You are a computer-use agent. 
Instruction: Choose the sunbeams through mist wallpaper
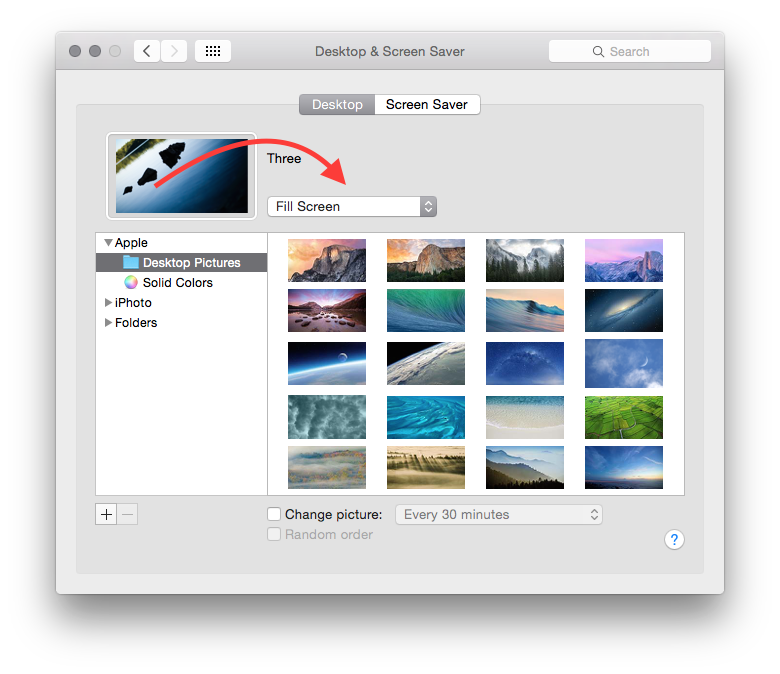[x=426, y=467]
